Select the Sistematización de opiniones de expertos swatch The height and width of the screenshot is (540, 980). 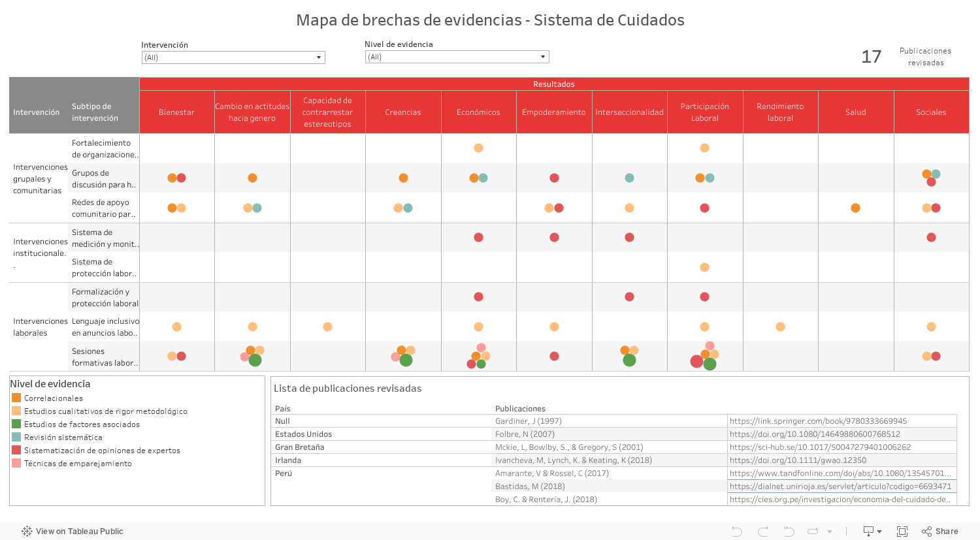click(x=16, y=450)
